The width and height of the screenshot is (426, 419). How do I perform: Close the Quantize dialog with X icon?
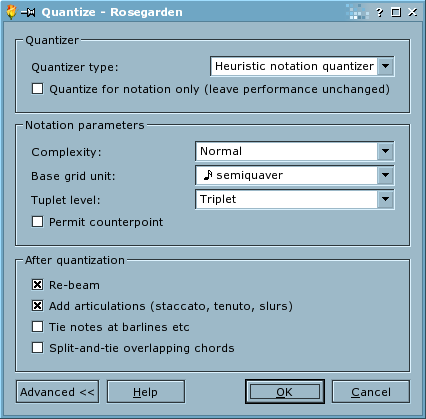point(413,12)
